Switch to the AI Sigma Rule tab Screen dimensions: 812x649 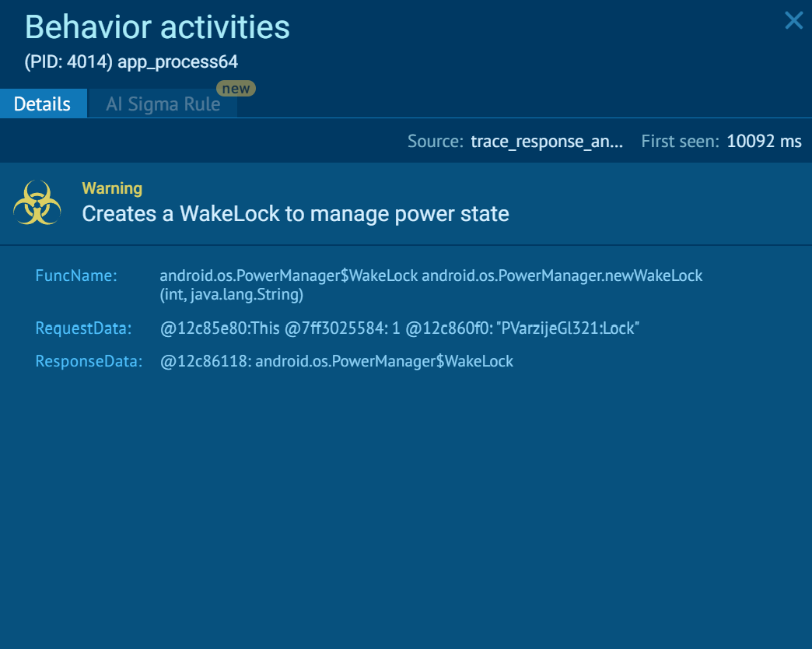point(163,103)
